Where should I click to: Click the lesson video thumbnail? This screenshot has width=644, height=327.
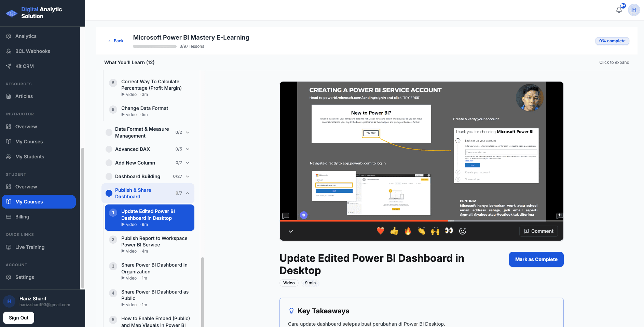click(x=422, y=151)
